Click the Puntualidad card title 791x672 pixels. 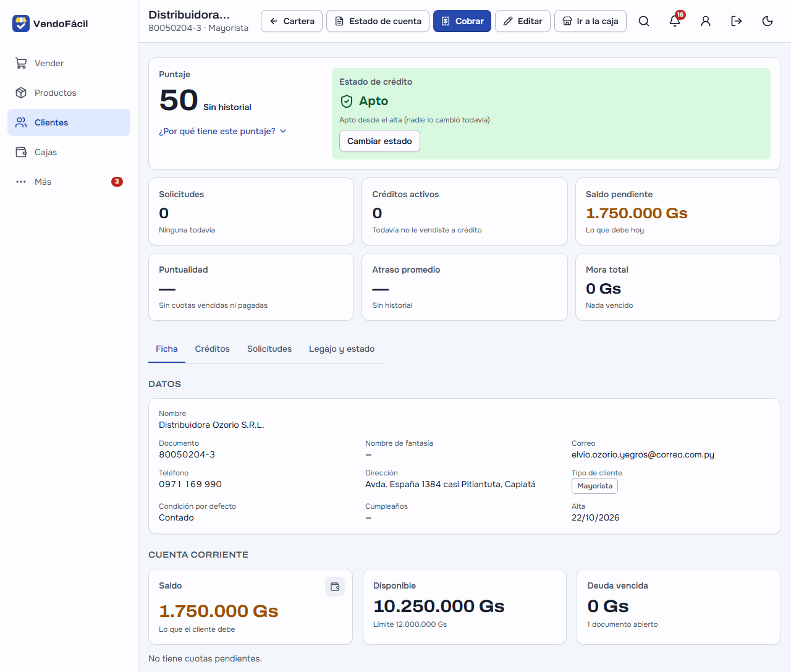(184, 270)
